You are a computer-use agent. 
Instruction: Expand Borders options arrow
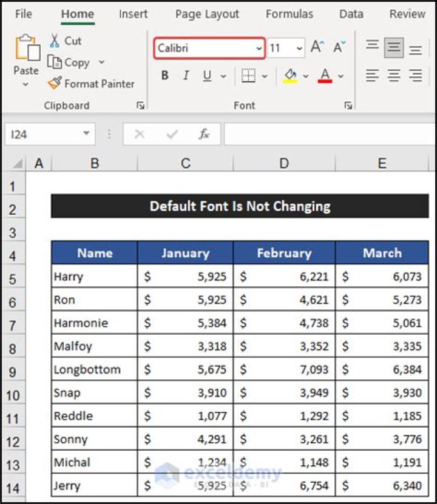tap(265, 76)
